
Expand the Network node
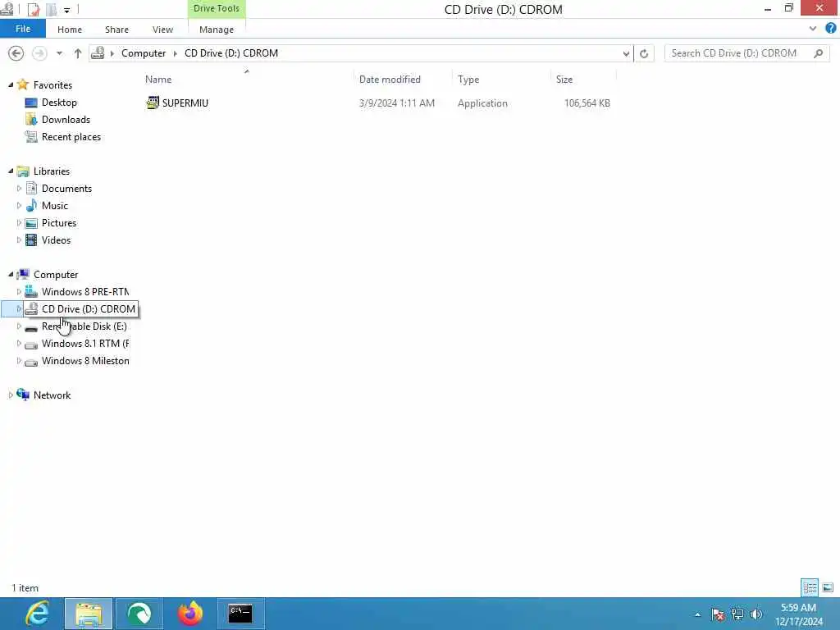[x=11, y=395]
